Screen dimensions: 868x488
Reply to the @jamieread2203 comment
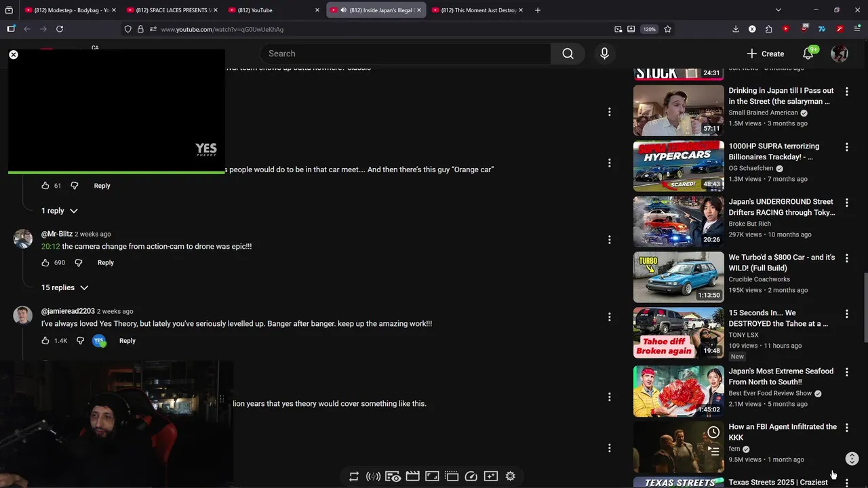click(127, 341)
